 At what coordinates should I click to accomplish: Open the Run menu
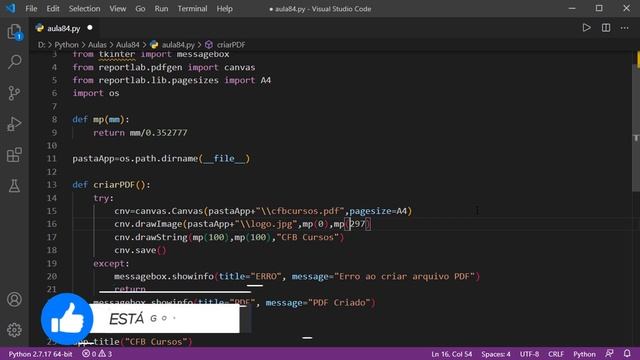pos(161,9)
